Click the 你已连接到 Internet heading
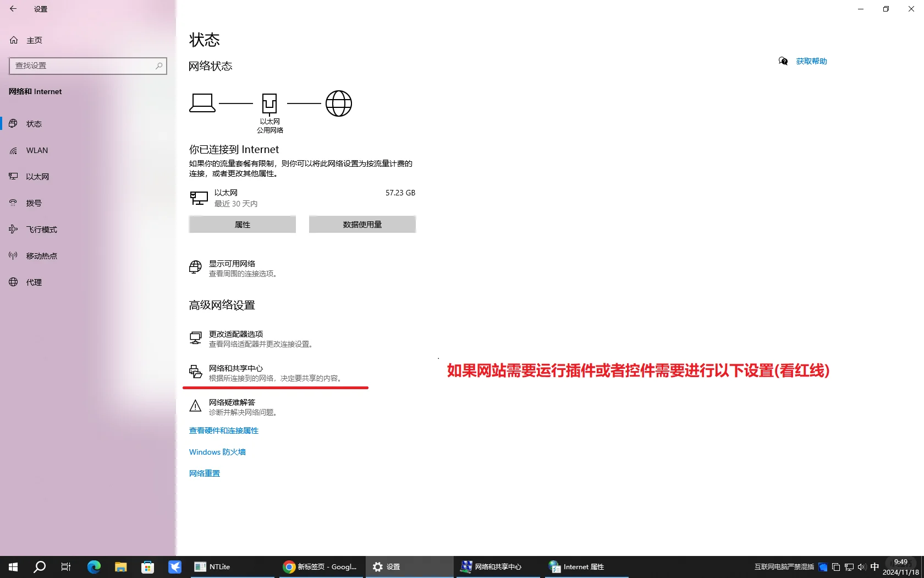Image resolution: width=924 pixels, height=578 pixels. (x=234, y=150)
